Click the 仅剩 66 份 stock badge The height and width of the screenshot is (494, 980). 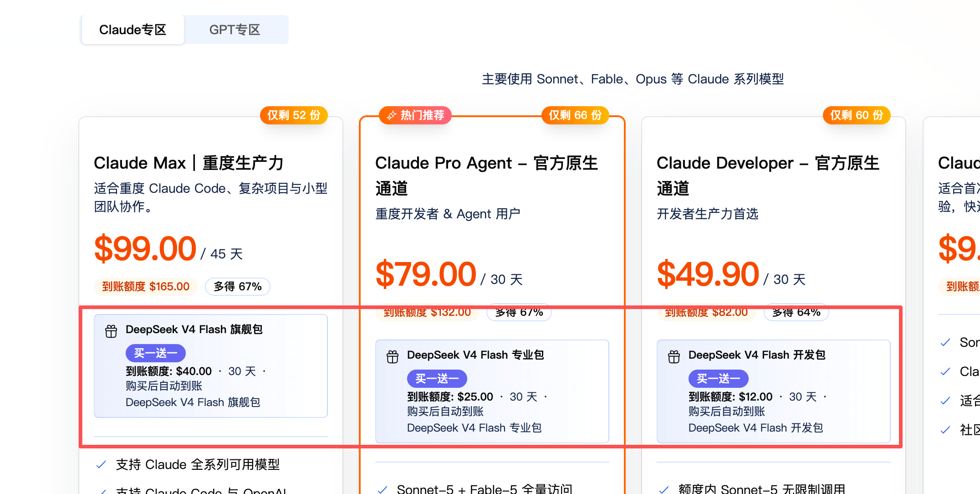(x=575, y=115)
